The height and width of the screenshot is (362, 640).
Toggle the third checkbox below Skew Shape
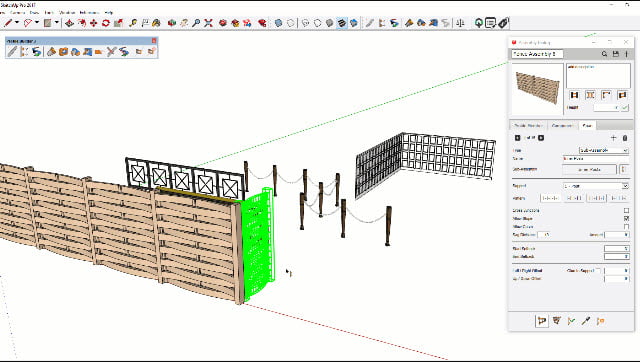tap(627, 226)
